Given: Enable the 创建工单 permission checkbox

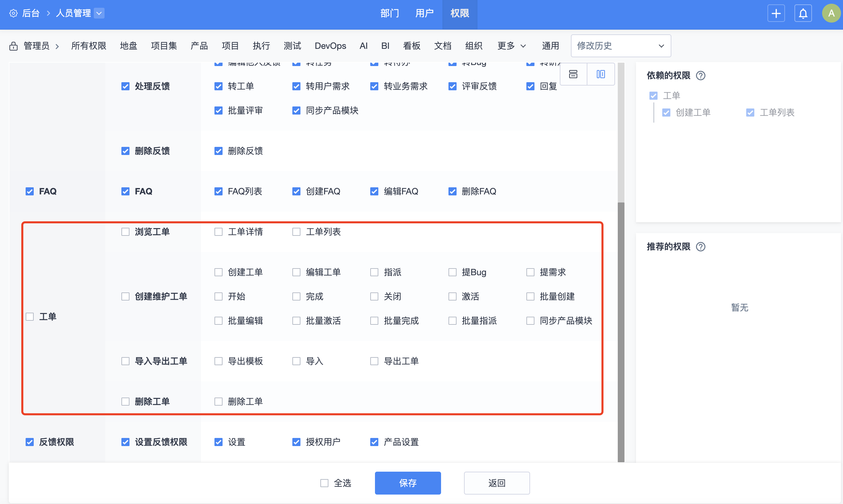Looking at the screenshot, I should [x=219, y=272].
